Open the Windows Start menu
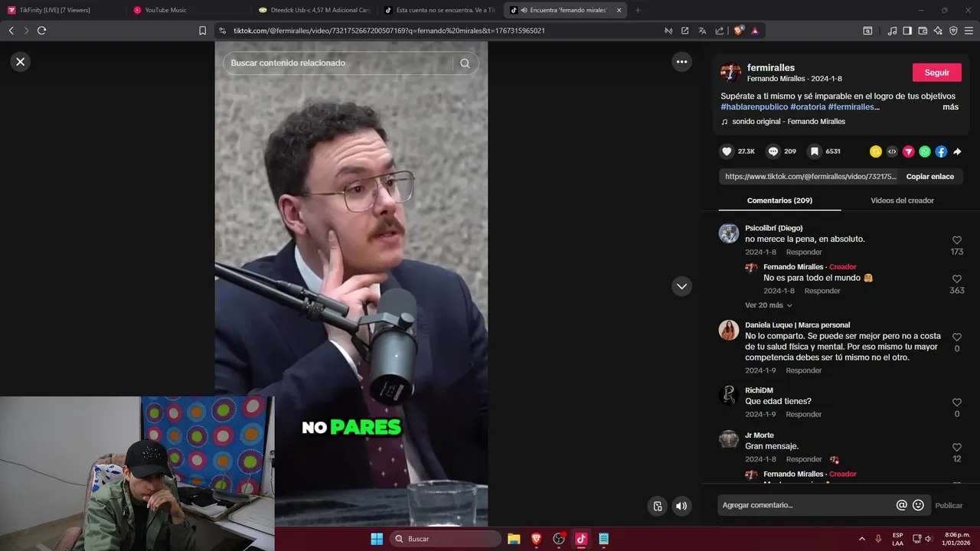The image size is (980, 551). click(377, 539)
